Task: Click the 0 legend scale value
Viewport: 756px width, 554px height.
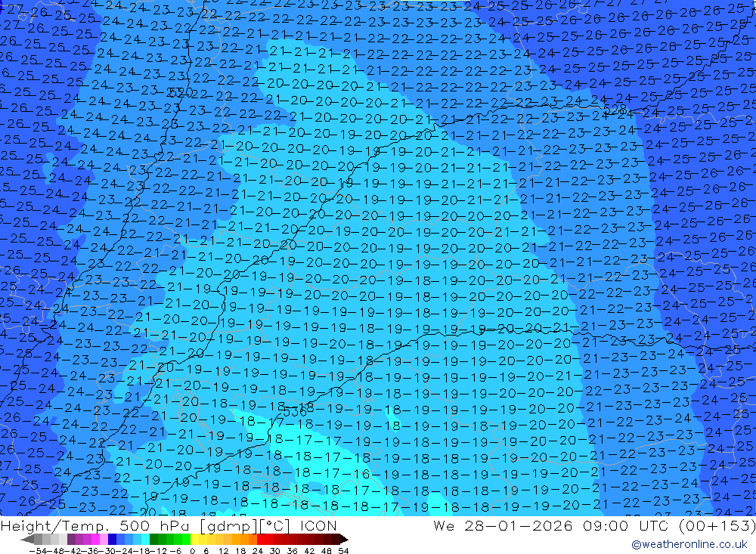Action: click(192, 551)
